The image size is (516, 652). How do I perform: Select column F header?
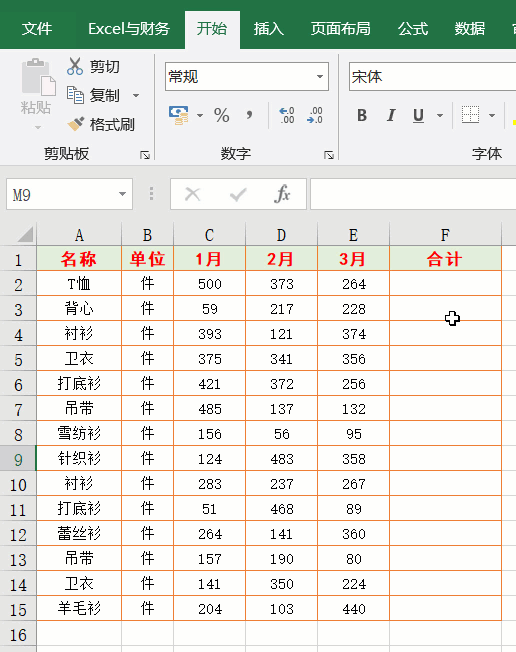(445, 235)
